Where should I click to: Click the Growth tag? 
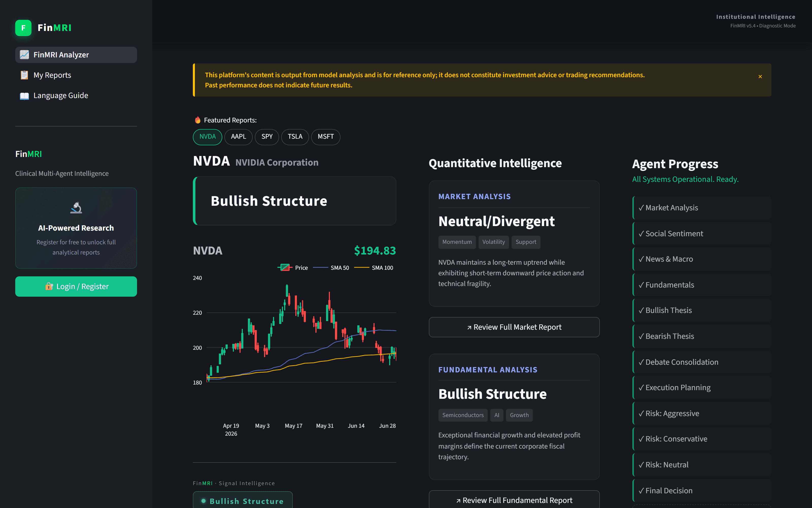[519, 415]
